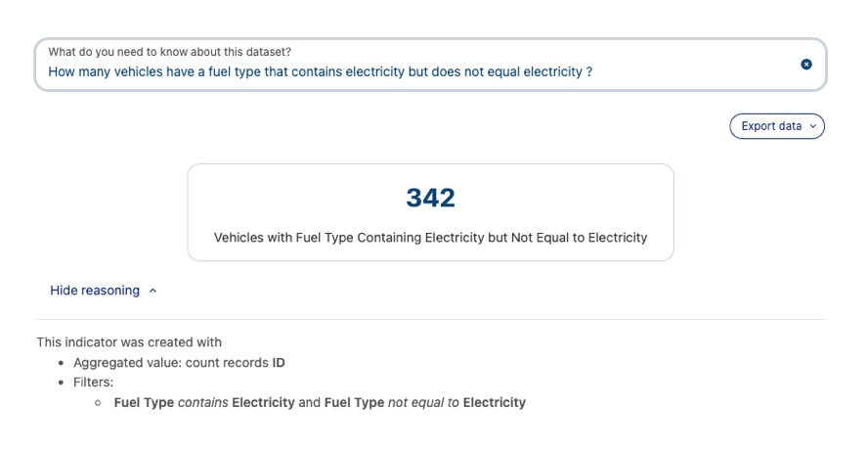This screenshot has width=868, height=450.
Task: Clear the question with the X icon
Action: tap(806, 65)
